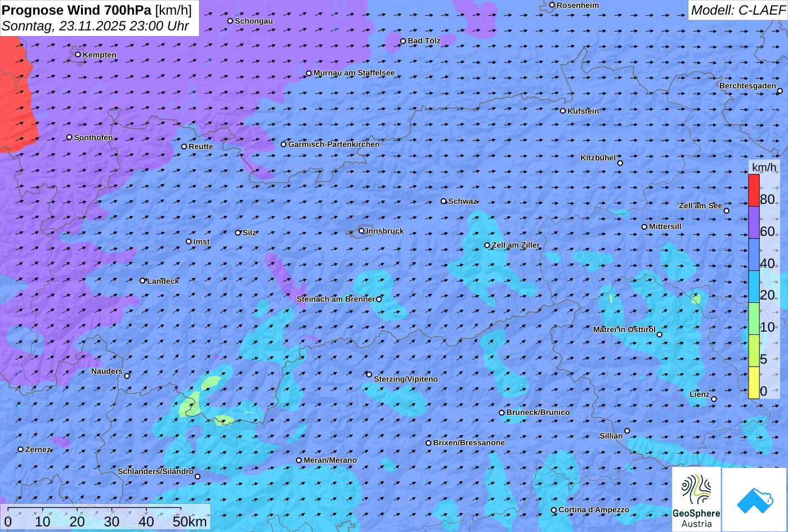Click the 'Schlanders/Silandro' label
Viewport: 788px width, 532px height.
(155, 471)
